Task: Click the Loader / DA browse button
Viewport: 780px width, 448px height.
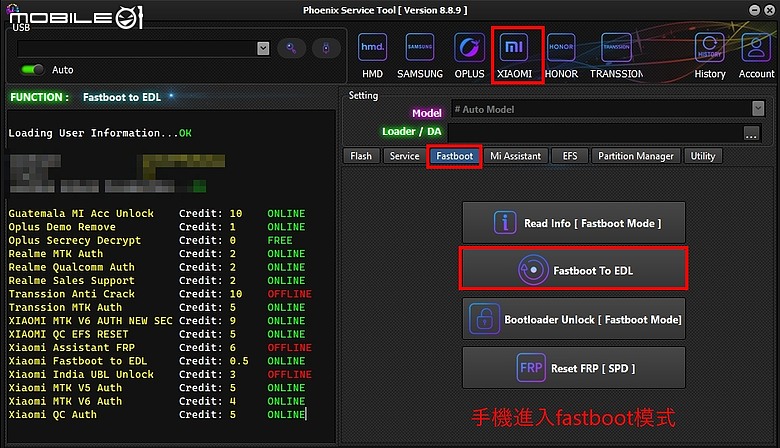Action: (x=751, y=133)
